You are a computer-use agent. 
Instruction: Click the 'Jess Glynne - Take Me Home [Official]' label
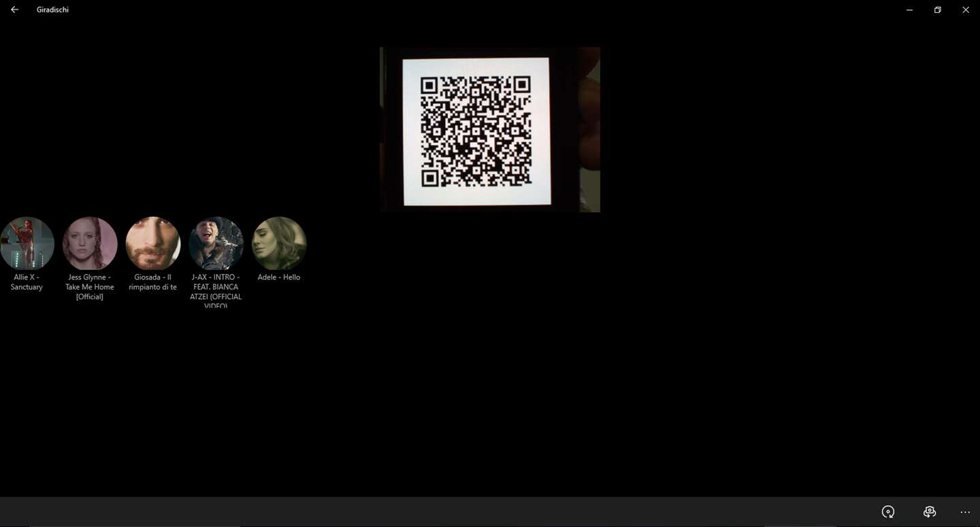click(90, 287)
